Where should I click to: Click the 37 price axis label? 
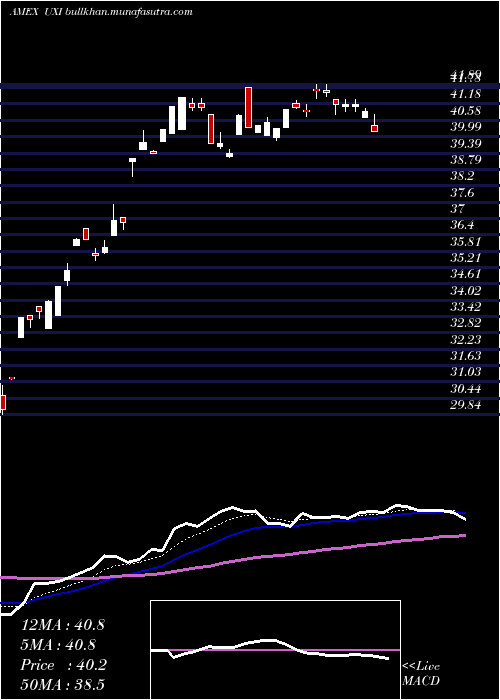coord(458,208)
